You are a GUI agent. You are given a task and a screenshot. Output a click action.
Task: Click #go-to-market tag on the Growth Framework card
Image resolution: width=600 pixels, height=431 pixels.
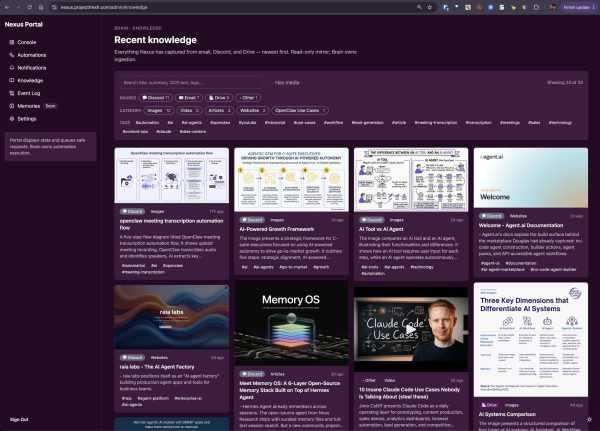click(x=293, y=267)
